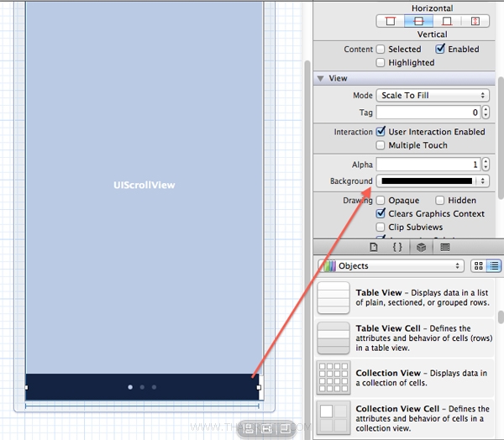This screenshot has height=440, width=504.
Task: Open the Mode Scale To Fill dropdown
Action: [x=433, y=96]
